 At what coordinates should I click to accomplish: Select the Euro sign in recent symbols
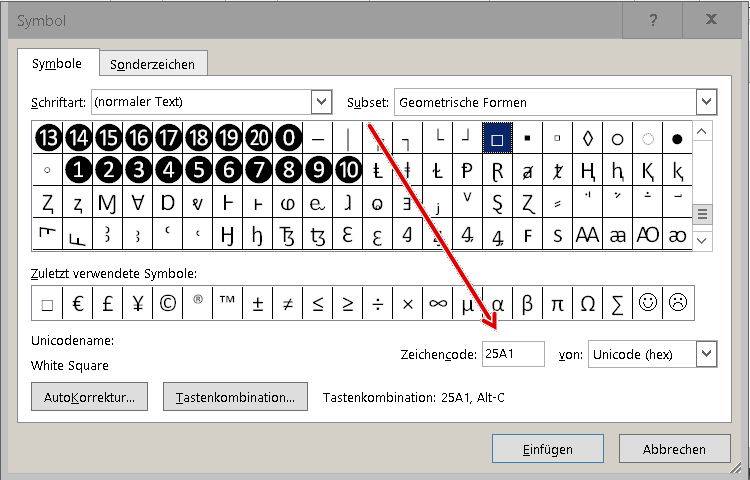(78, 303)
